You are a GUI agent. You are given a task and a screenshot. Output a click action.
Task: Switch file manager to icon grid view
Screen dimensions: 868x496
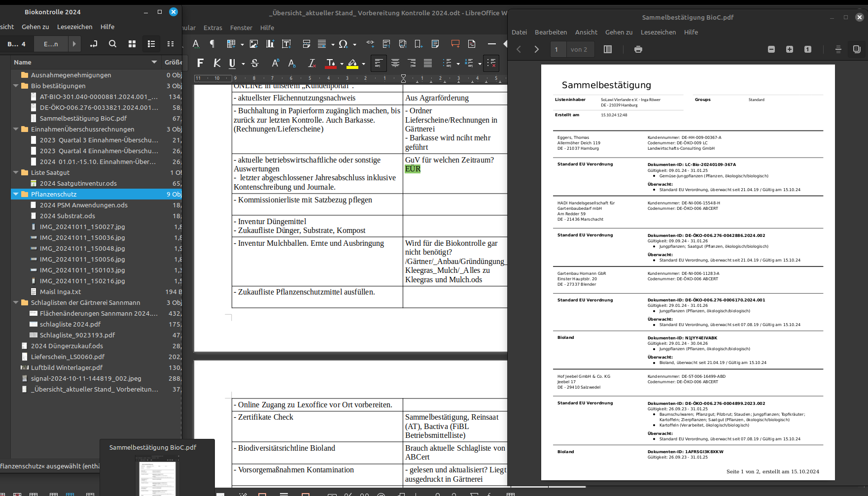pos(132,44)
